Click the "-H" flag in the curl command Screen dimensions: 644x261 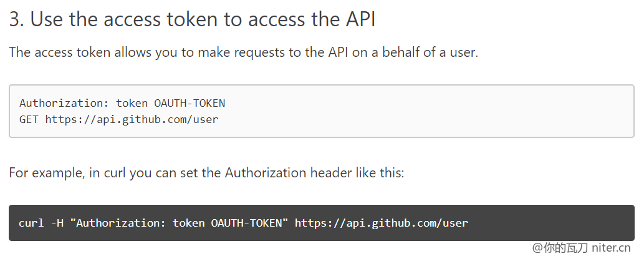coord(57,223)
